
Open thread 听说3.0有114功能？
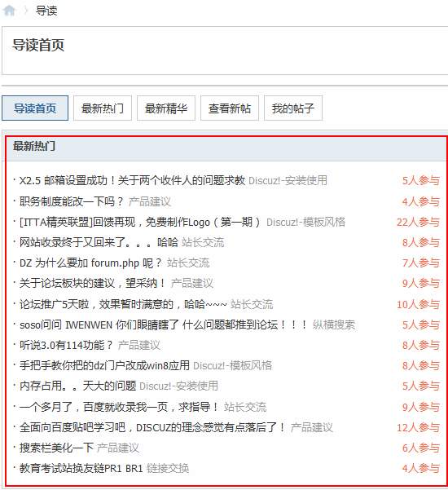[66, 345]
